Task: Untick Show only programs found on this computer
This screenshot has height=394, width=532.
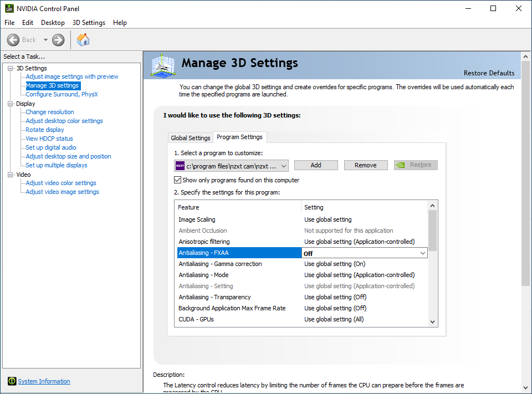Action: tap(178, 180)
